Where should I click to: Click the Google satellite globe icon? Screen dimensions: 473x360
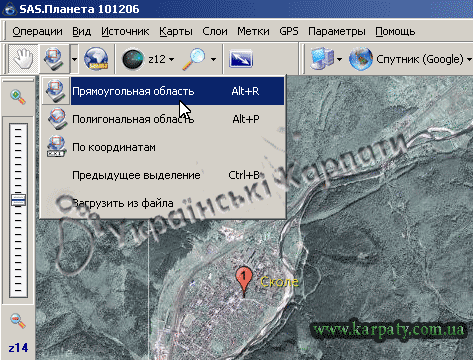click(360, 59)
